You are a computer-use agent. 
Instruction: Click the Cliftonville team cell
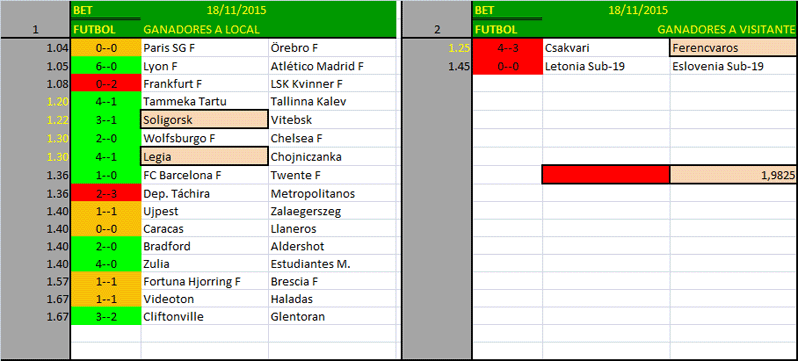click(x=205, y=317)
